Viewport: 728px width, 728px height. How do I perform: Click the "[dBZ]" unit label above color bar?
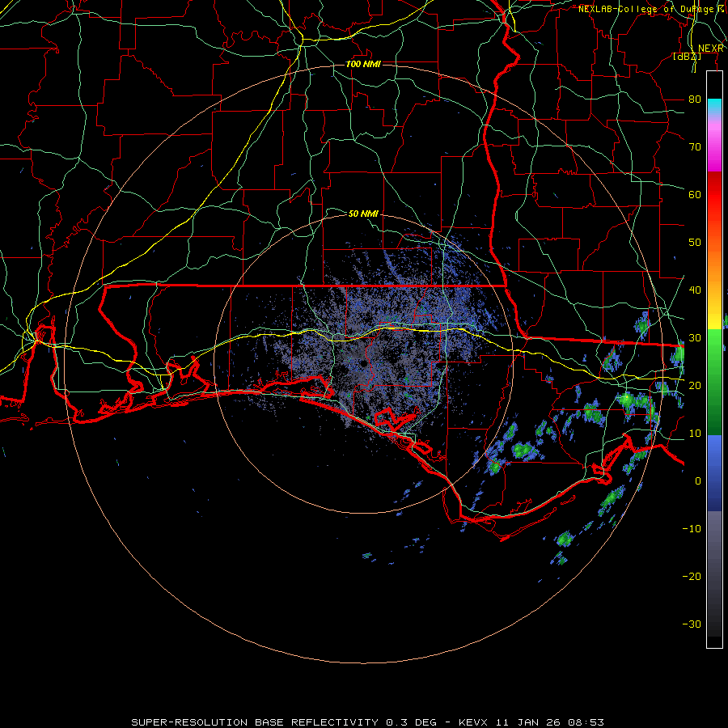pos(687,57)
